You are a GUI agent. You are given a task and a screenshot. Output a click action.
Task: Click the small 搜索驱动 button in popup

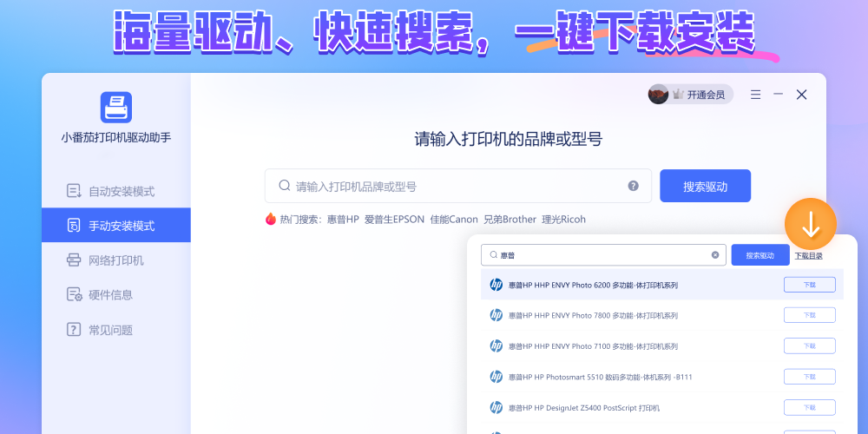coord(760,255)
